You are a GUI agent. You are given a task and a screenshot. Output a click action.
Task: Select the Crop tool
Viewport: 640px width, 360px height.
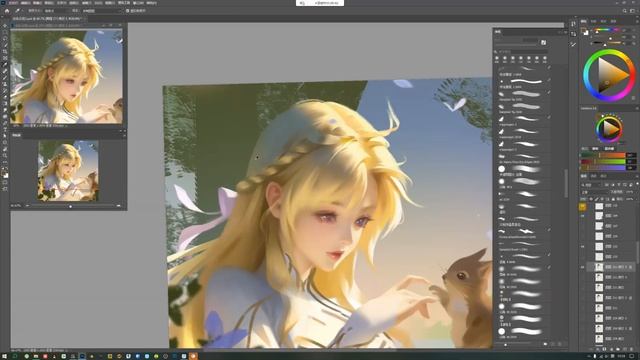[5, 52]
